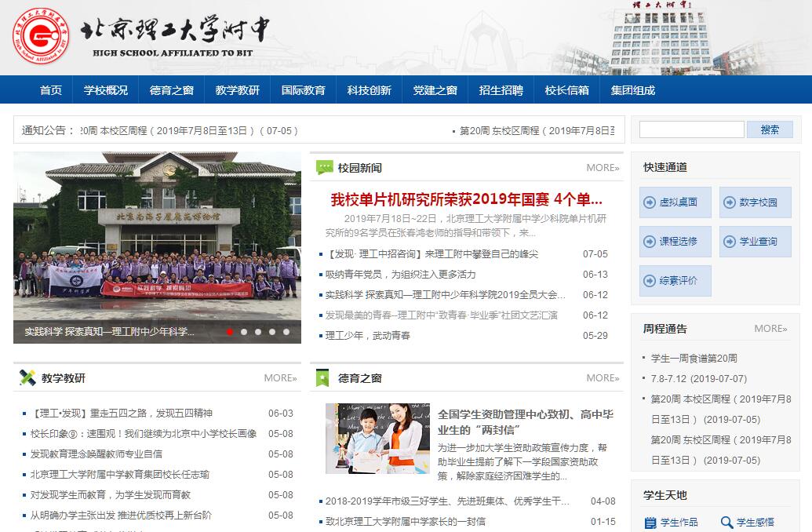
Task: Expand 周程通告 list via MORE»
Action: click(770, 329)
